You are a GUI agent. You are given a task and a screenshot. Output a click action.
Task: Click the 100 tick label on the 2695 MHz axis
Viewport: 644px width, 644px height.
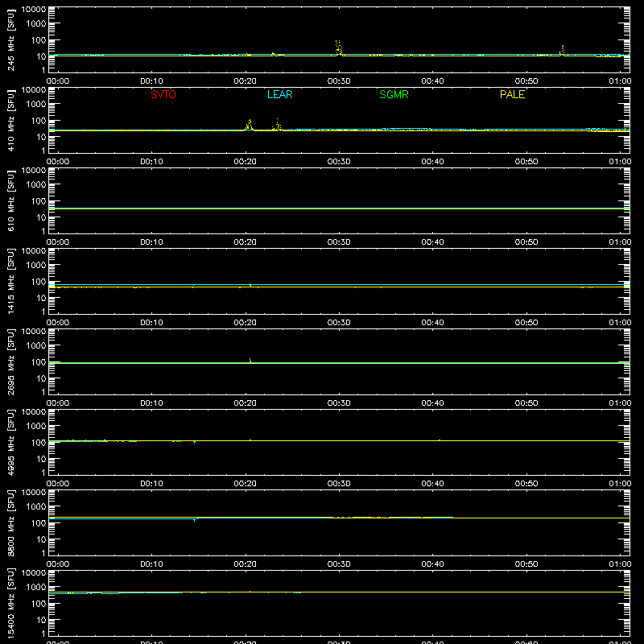click(39, 361)
